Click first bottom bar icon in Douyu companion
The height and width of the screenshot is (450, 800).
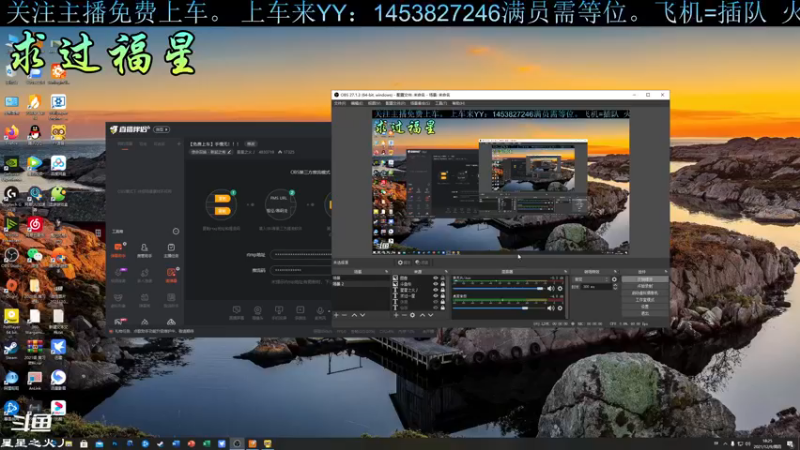coord(236,312)
